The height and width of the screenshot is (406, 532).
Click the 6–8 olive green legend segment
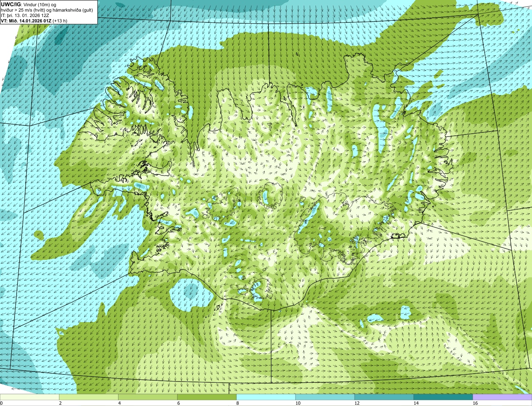point(207,397)
